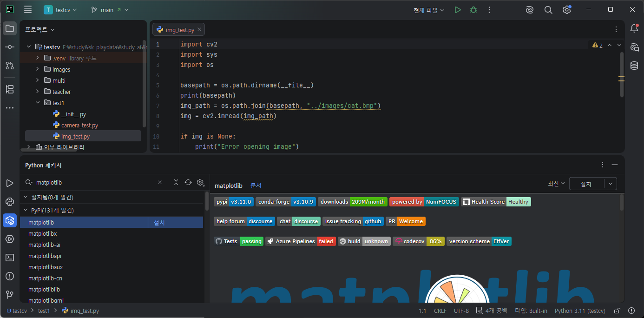Open matplotlib 문서 link
Viewport: 644px width, 318px height.
coord(256,185)
